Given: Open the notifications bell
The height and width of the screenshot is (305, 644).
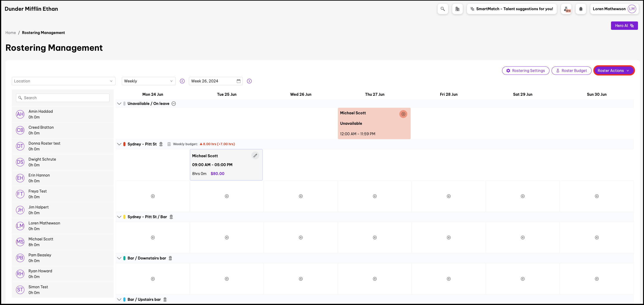Looking at the screenshot, I should tap(581, 9).
